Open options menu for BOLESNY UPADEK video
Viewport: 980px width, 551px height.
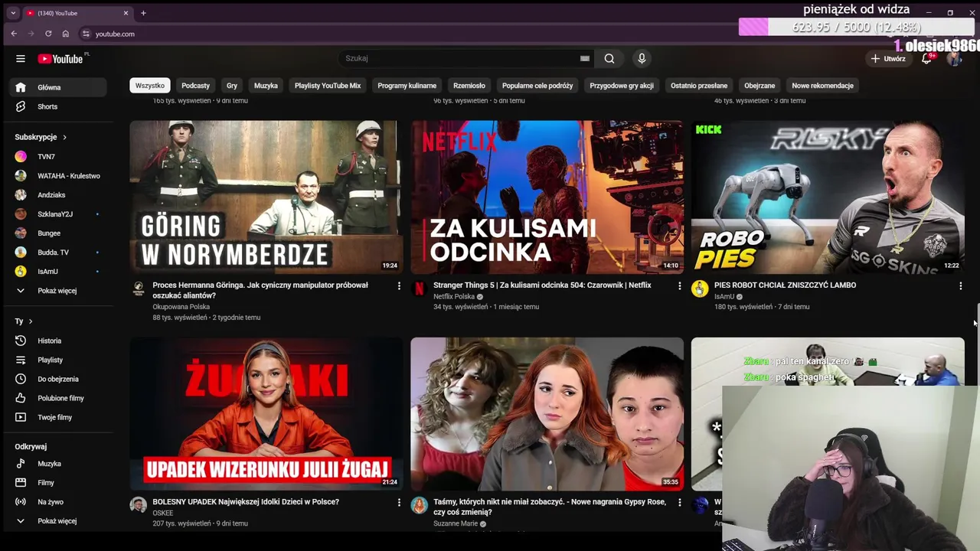point(399,502)
